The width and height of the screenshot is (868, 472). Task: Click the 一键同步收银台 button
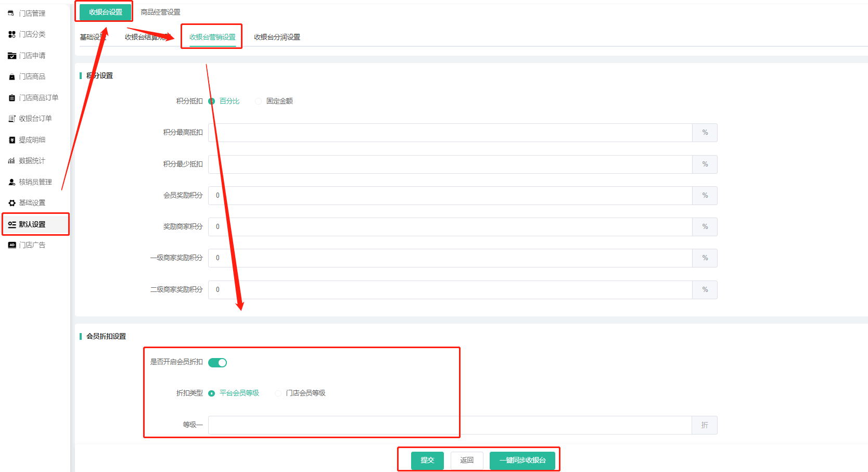522,461
